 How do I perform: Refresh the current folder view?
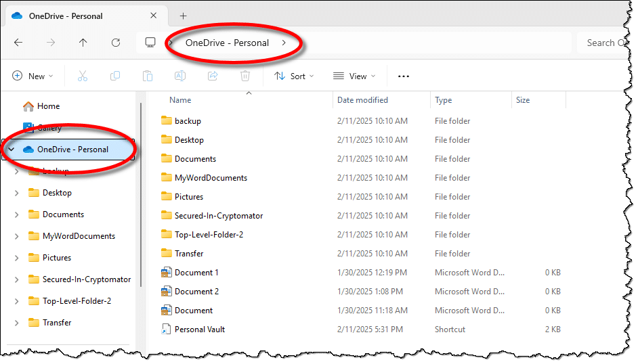point(116,43)
